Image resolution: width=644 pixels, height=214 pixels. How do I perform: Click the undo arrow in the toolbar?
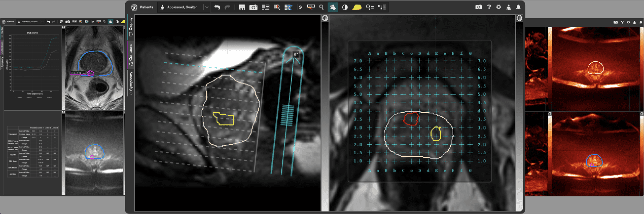click(x=217, y=7)
